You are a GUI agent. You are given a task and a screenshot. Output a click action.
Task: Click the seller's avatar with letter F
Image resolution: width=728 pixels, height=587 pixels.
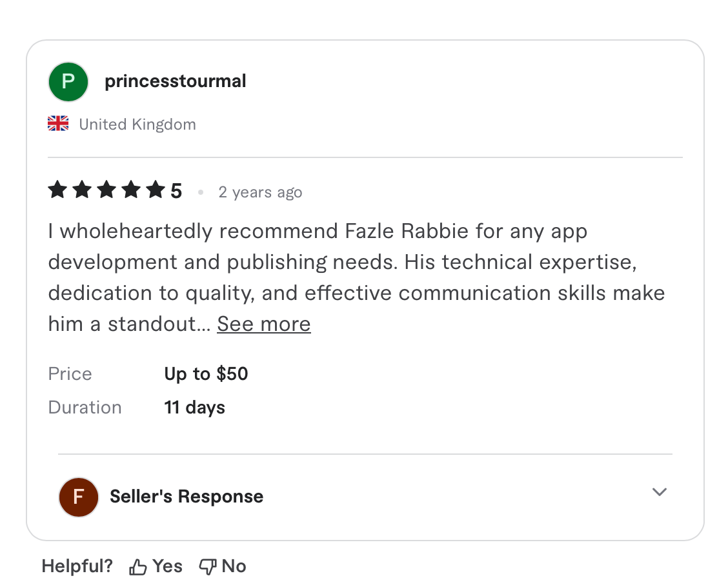coord(78,497)
